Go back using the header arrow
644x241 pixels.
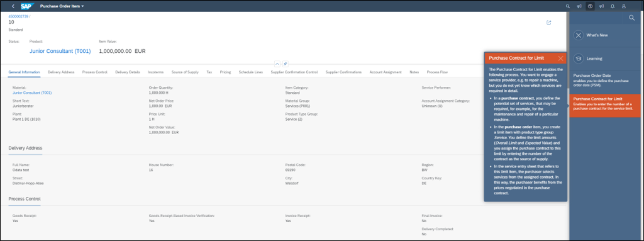14,6
